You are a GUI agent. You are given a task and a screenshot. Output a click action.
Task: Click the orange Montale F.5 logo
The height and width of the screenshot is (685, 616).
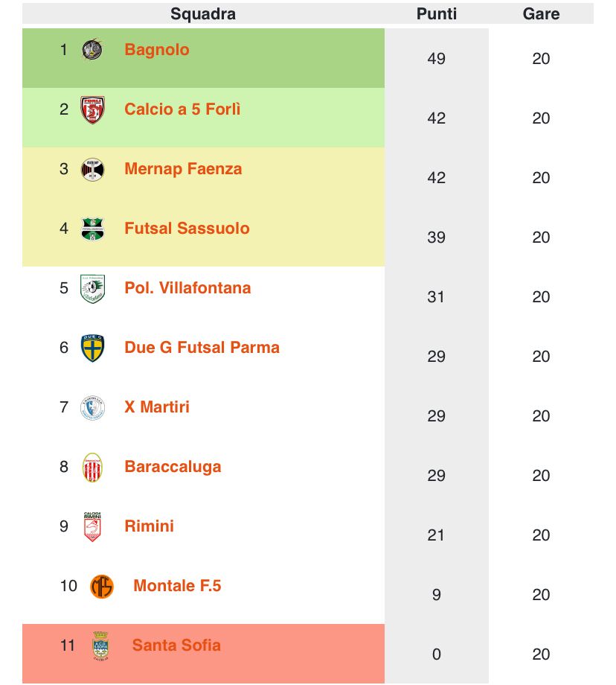click(x=102, y=586)
